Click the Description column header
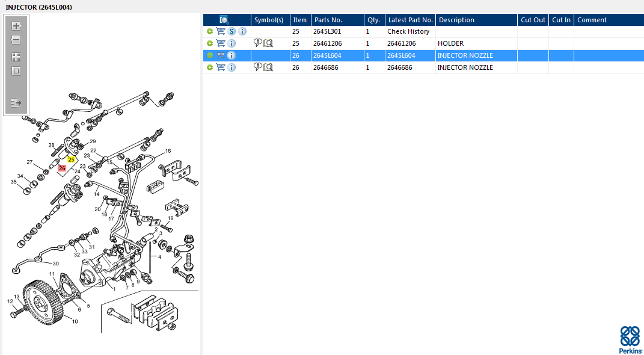This screenshot has height=355, width=644. pos(476,20)
